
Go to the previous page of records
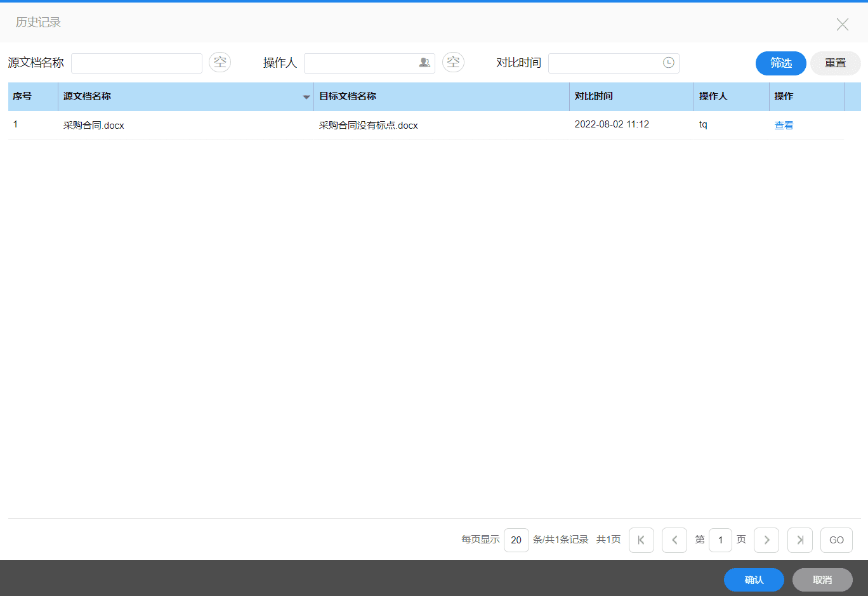[674, 540]
